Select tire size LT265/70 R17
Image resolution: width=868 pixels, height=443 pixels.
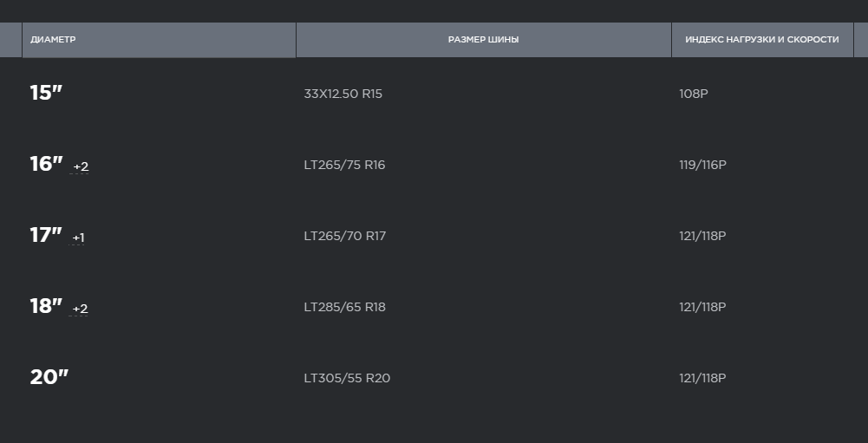[344, 236]
